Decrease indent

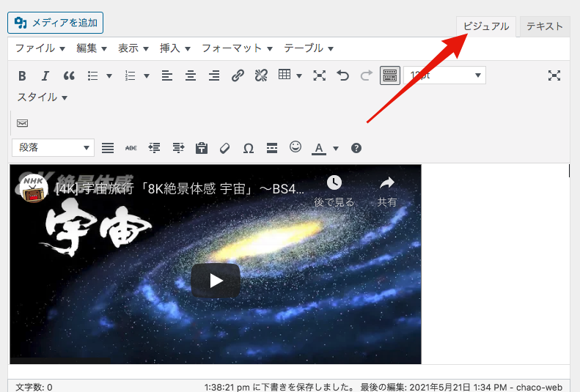(154, 148)
